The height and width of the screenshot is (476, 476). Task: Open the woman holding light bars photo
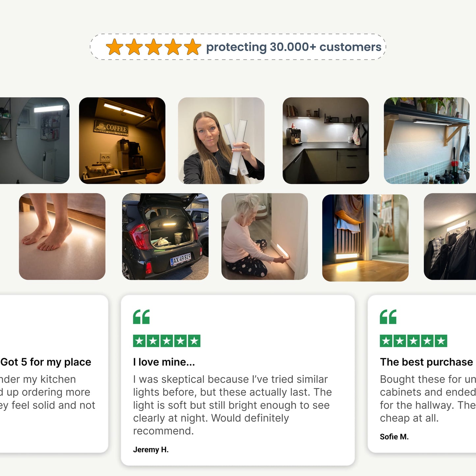(x=221, y=141)
